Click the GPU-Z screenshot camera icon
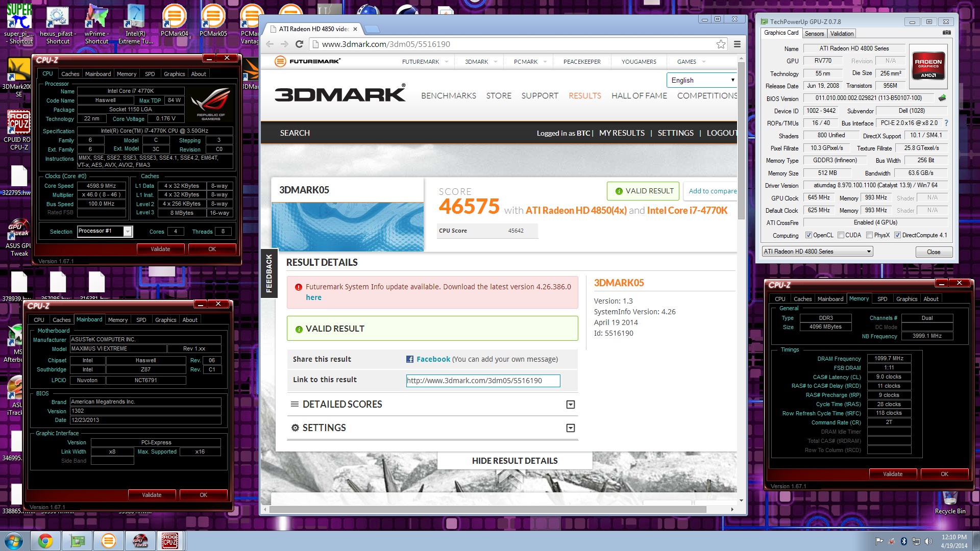Screen dimensions: 980x551 946,33
